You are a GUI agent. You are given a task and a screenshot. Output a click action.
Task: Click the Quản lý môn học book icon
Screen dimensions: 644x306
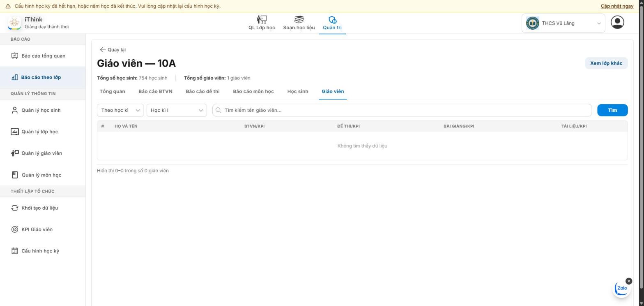click(x=15, y=175)
